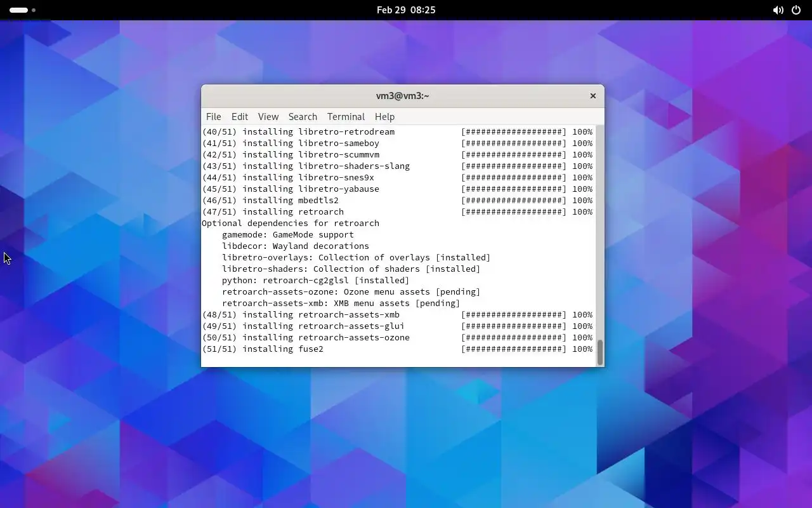Image resolution: width=812 pixels, height=508 pixels.
Task: Click the terminal title vm3@vm3:~
Action: (x=403, y=96)
